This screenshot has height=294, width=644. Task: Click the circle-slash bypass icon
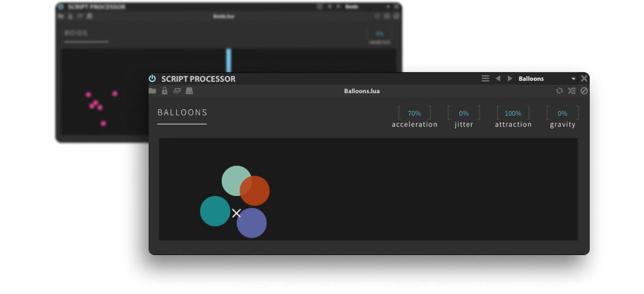[x=584, y=91]
